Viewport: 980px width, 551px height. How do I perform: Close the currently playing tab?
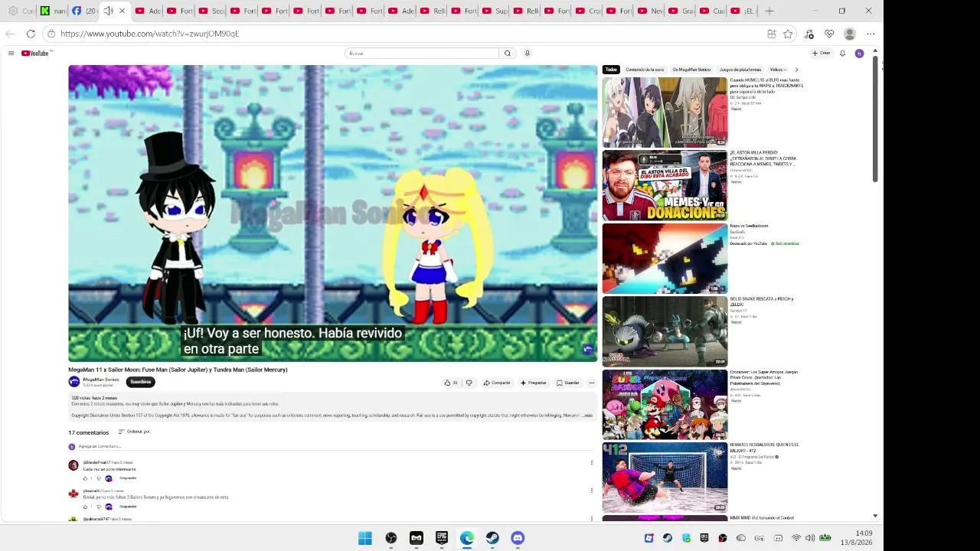tap(122, 11)
